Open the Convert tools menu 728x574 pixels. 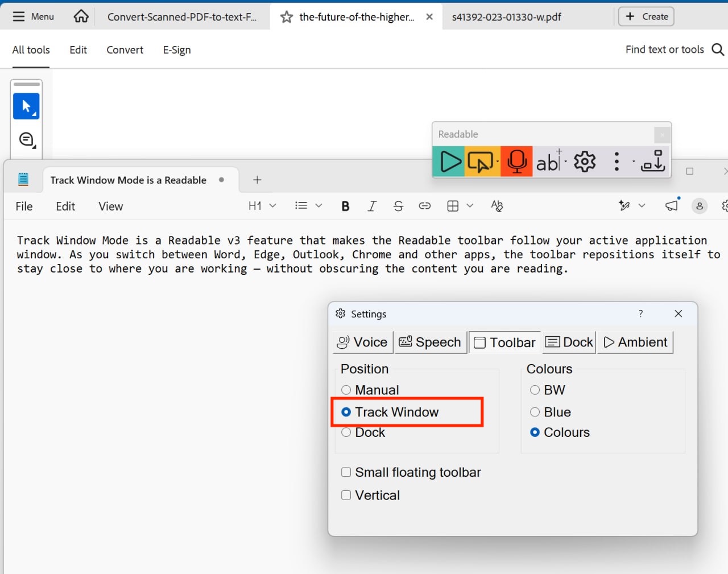(125, 49)
